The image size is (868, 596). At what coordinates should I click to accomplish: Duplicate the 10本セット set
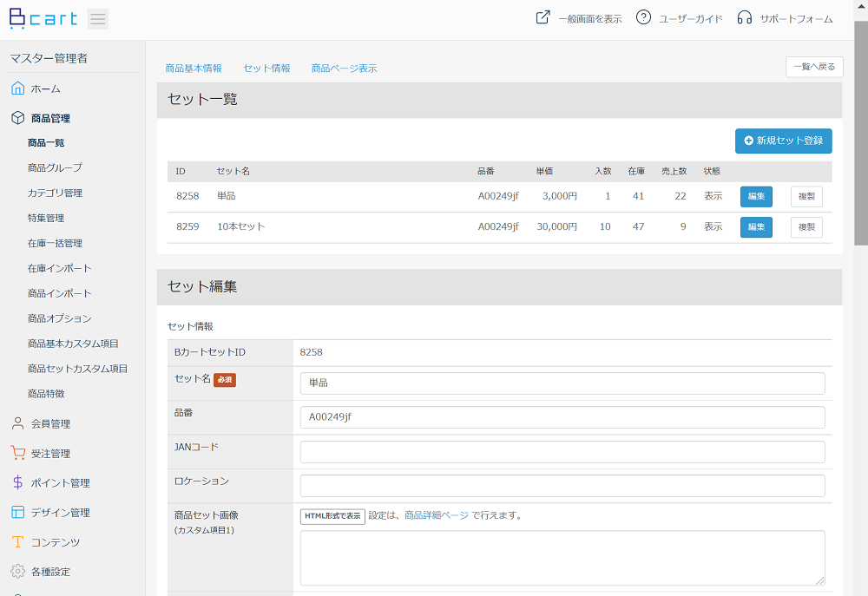806,227
